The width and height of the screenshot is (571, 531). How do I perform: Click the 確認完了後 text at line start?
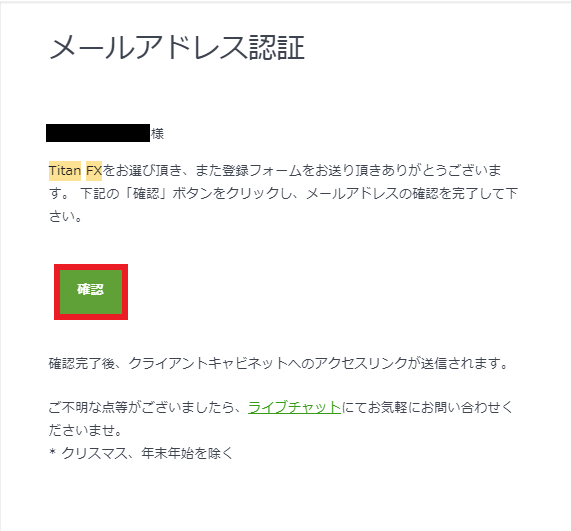coord(82,363)
